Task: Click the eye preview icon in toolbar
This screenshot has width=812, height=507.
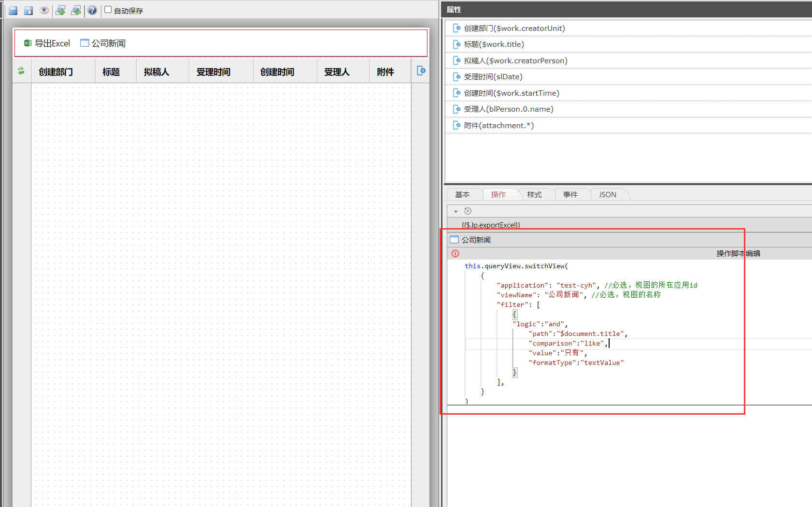Action: coord(44,11)
